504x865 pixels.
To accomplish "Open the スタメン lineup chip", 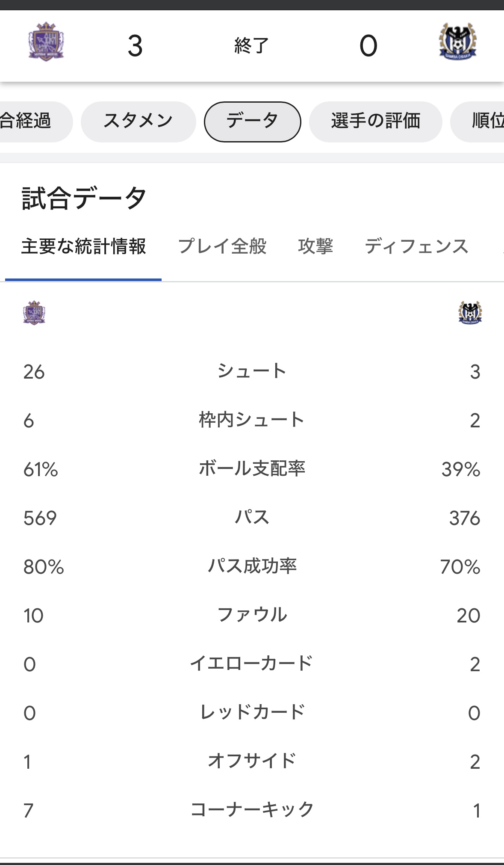I will 139,121.
